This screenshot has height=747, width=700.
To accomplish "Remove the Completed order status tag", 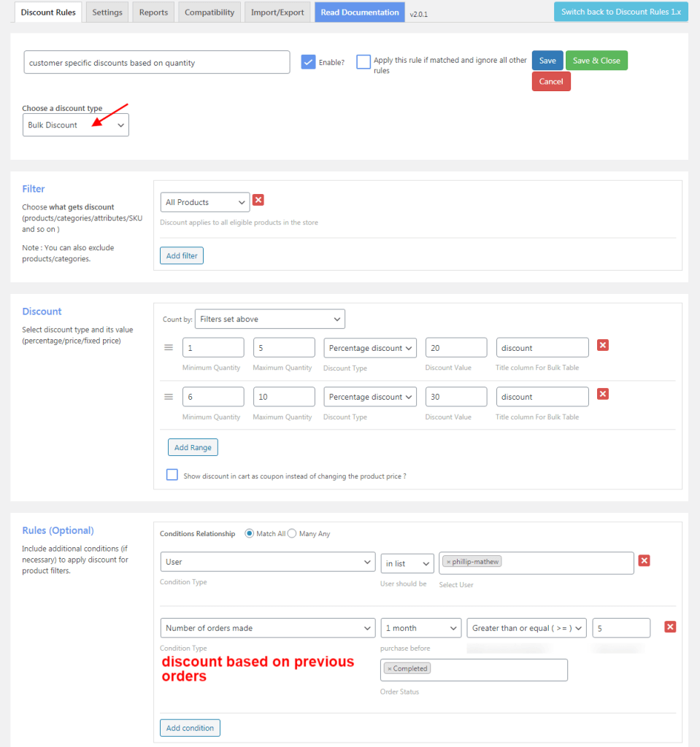I will click(390, 668).
